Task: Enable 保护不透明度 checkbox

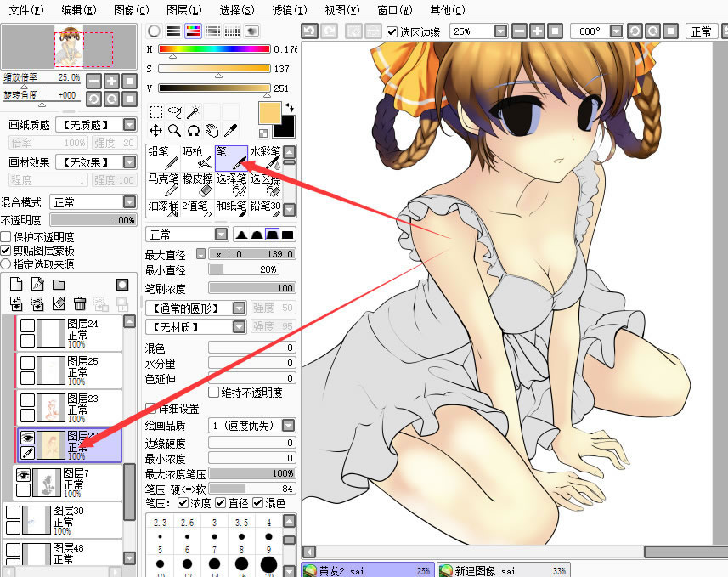Action: tap(6, 237)
